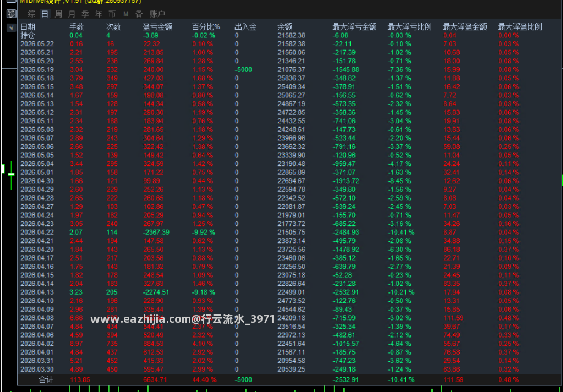Open the 币 (symbol) tab
563x392 pixels.
112,14
